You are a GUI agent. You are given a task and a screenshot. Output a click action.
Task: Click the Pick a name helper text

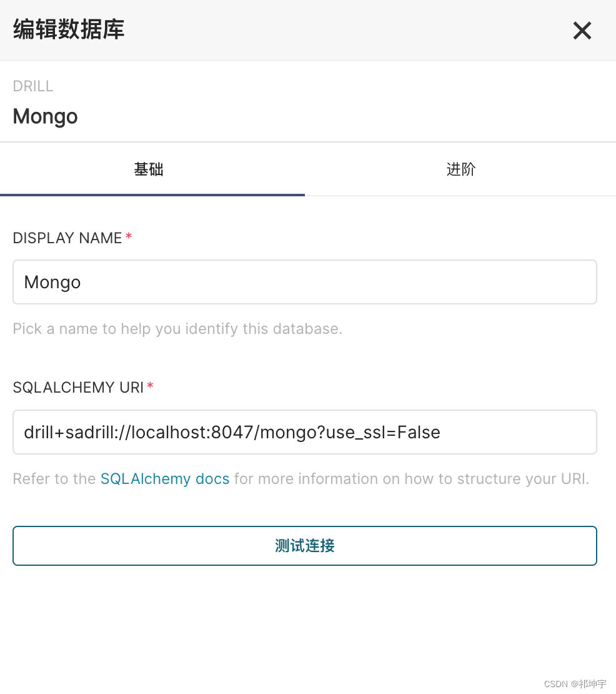tap(177, 328)
